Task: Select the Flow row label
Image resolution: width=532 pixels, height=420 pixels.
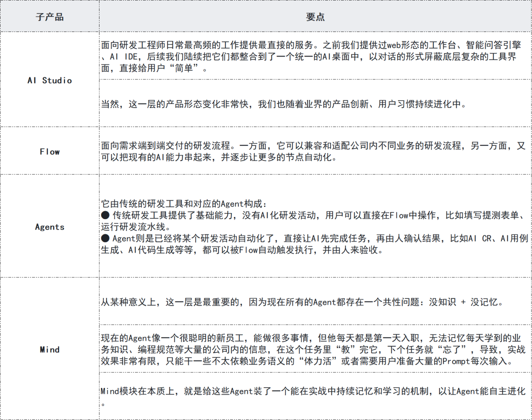Action: tap(51, 152)
